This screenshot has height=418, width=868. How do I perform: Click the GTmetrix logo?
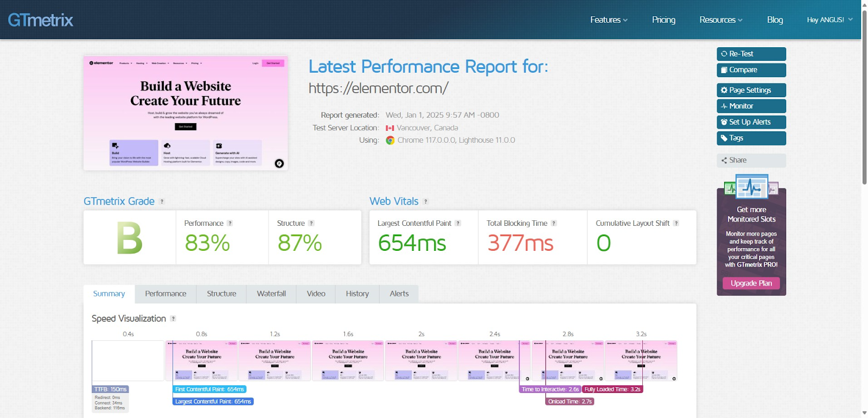point(41,20)
